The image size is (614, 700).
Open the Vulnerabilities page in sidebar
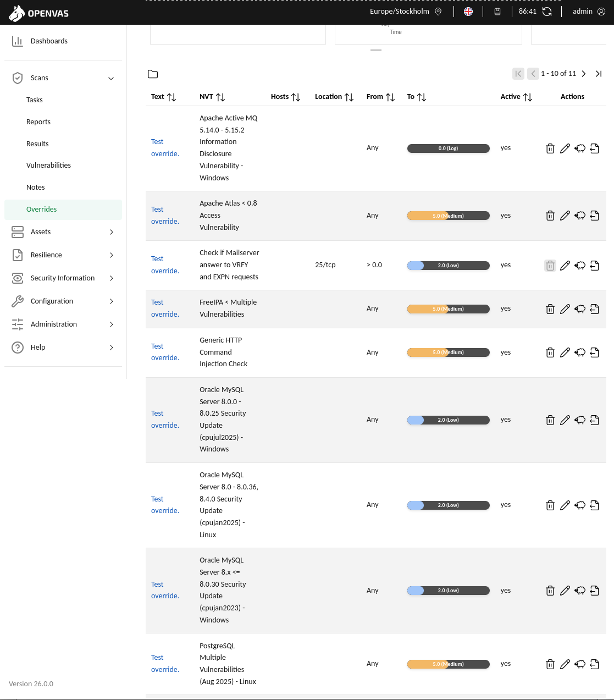pos(48,166)
